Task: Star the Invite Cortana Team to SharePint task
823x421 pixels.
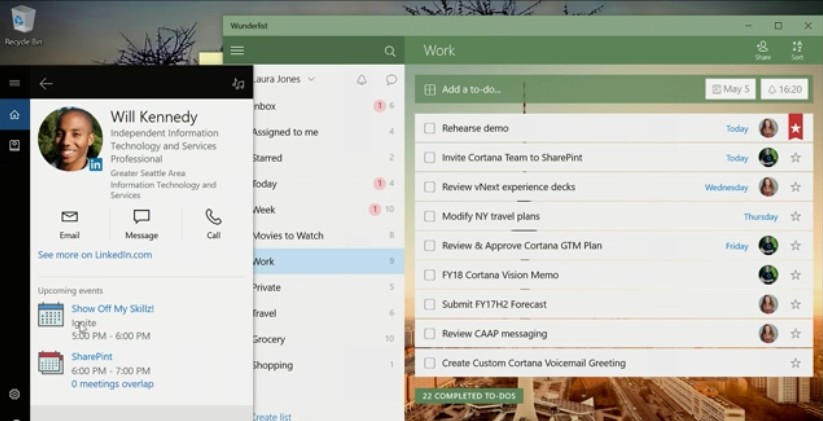Action: 795,157
